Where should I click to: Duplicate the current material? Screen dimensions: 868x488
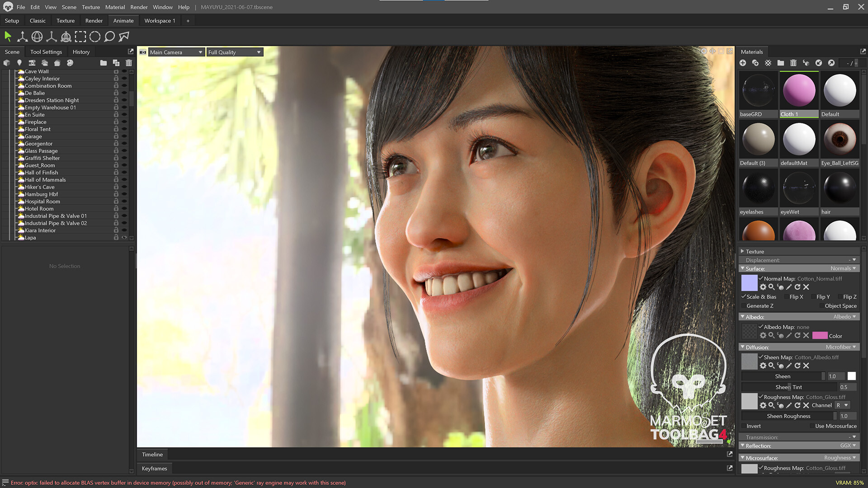click(755, 63)
